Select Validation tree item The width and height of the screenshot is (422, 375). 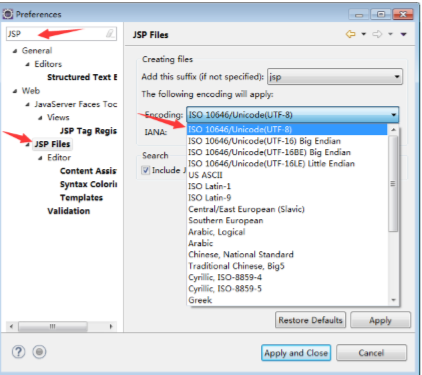coord(69,211)
